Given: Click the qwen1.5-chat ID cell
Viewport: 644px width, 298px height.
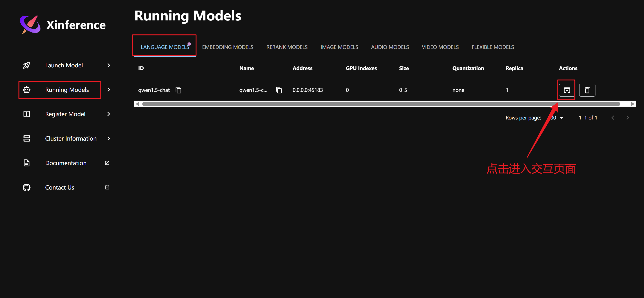Looking at the screenshot, I should click(154, 90).
